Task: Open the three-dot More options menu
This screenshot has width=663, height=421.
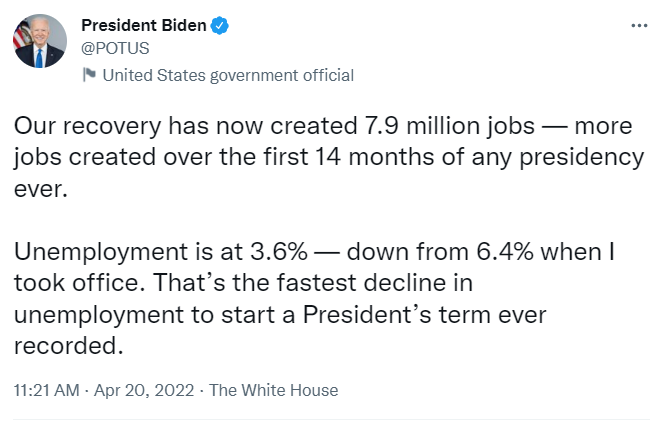Action: click(x=639, y=26)
